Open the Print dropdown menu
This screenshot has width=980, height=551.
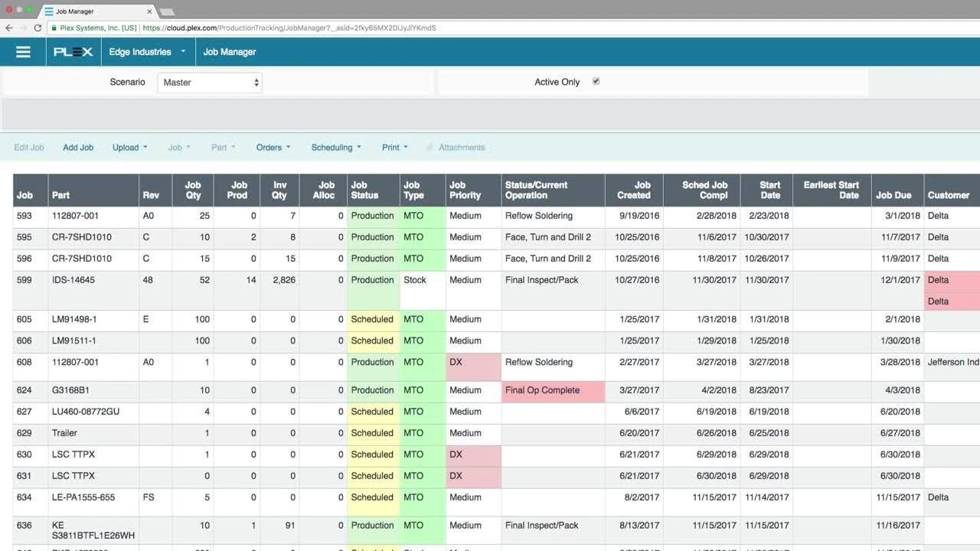[395, 148]
